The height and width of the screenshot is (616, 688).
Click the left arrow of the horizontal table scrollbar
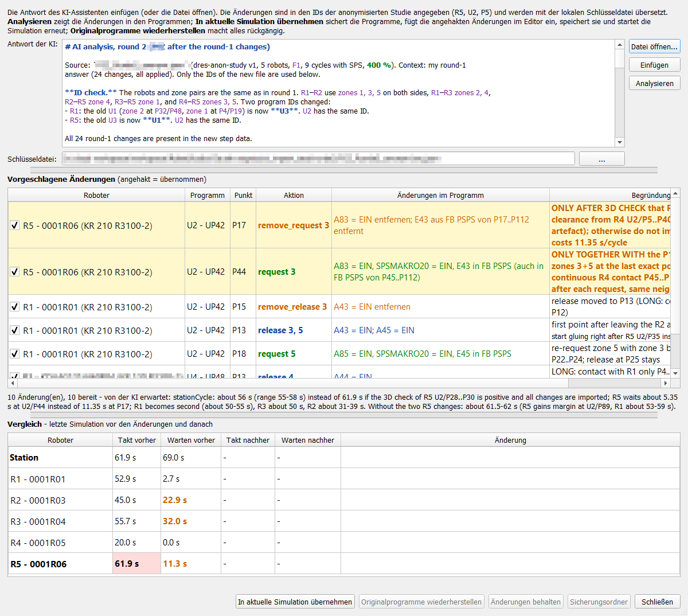coord(13,383)
